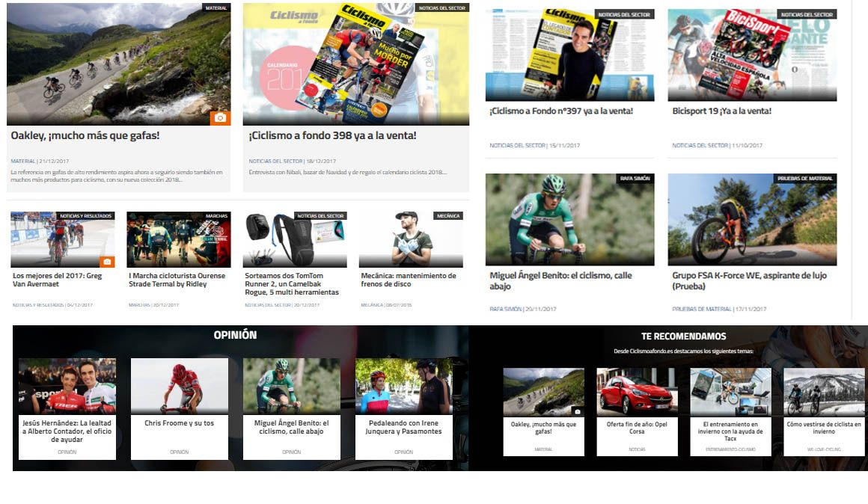Open the Miguel Ángel Benito card in Opinión

click(x=292, y=409)
